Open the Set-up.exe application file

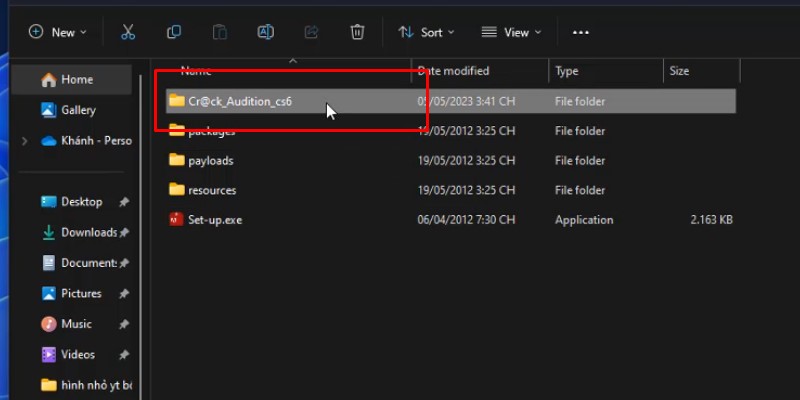point(214,220)
